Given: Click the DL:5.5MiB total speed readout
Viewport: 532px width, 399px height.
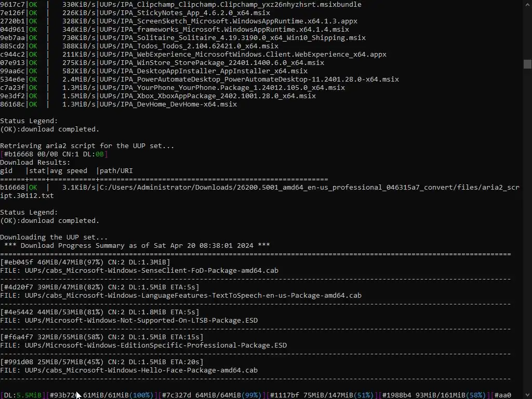Looking at the screenshot, I should coord(22,395).
